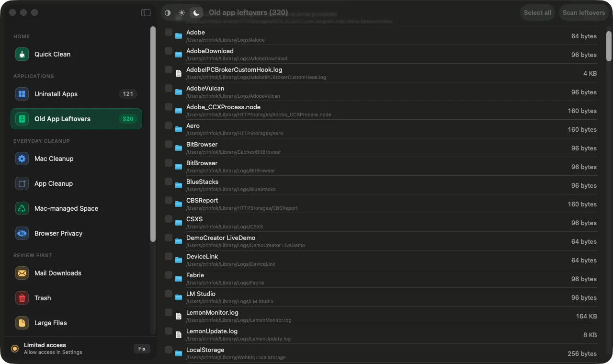Viewport: 613px width, 364px height.
Task: Click the LemonMonitor.log file icon
Action: click(179, 316)
